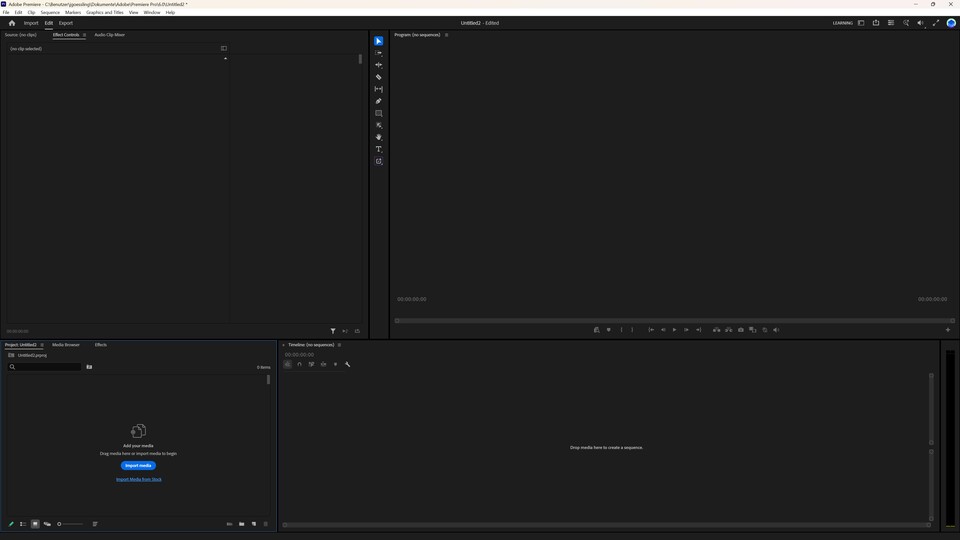Open Project panel hamburger menu
Image resolution: width=960 pixels, height=540 pixels.
click(x=42, y=345)
